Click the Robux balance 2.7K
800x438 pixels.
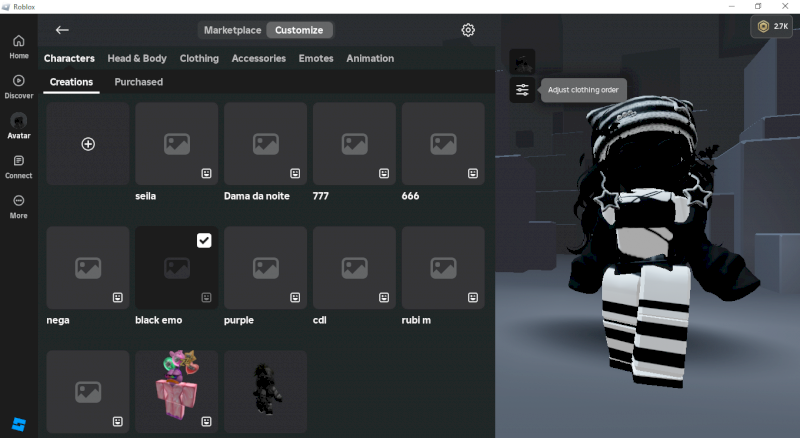pyautogui.click(x=771, y=27)
